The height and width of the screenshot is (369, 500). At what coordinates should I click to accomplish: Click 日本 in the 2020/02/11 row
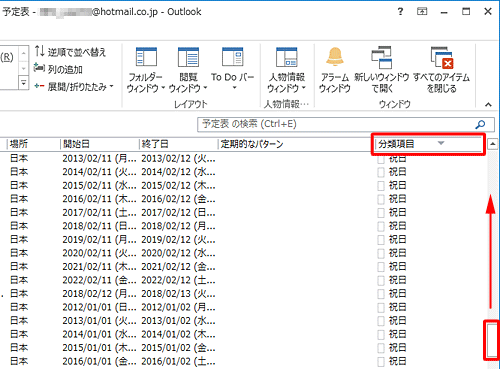tap(19, 253)
